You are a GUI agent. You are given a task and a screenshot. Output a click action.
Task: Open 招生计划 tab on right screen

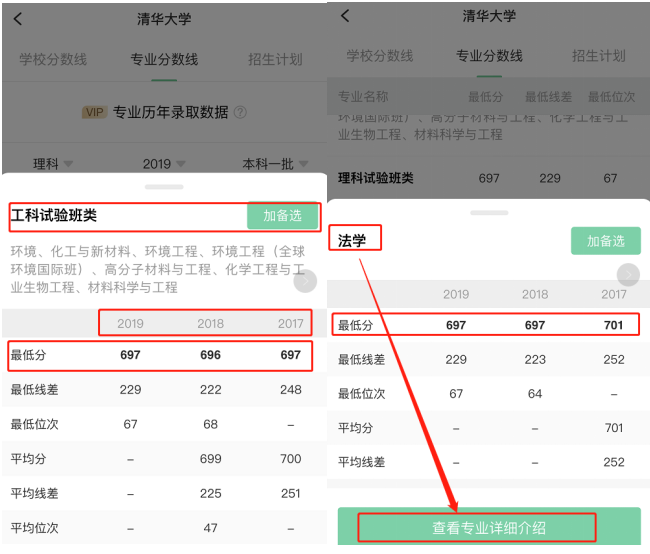click(599, 56)
